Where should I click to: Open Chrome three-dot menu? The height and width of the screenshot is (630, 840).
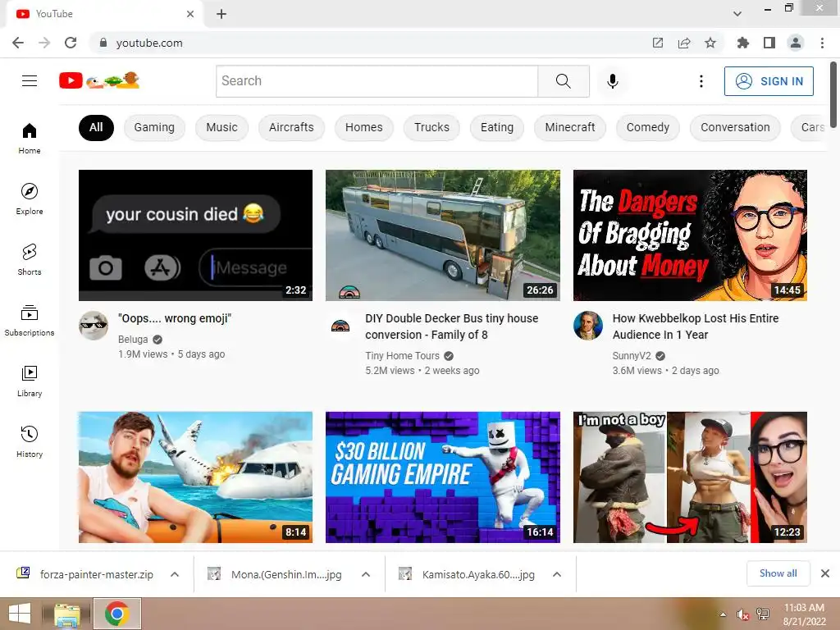pos(822,43)
